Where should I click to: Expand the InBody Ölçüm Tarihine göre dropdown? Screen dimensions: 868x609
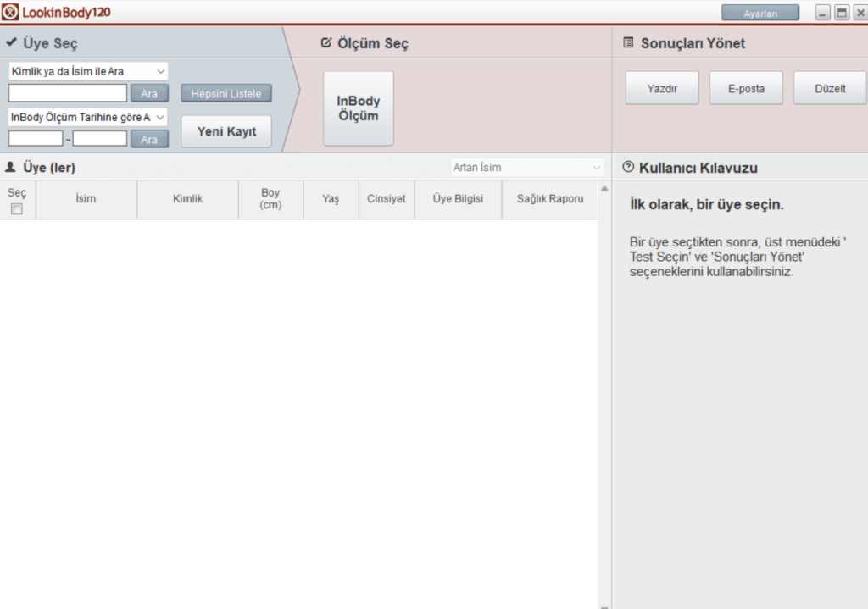[88, 117]
